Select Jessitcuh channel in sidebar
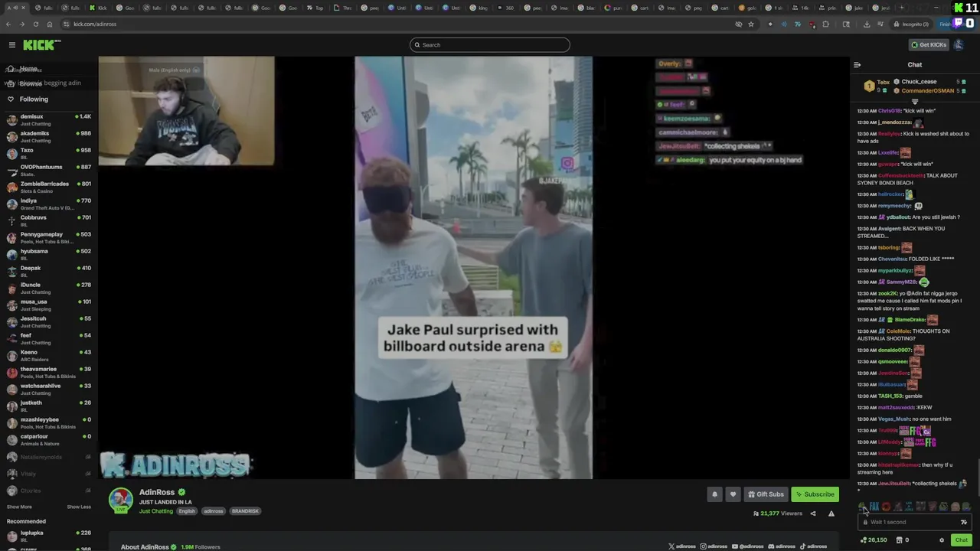This screenshot has height=551, width=980. (x=47, y=322)
